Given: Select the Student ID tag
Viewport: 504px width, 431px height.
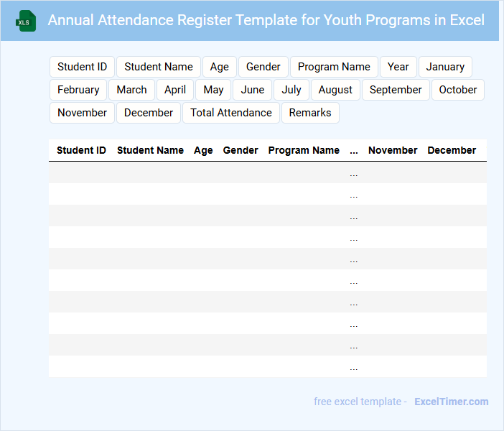Looking at the screenshot, I should point(82,67).
